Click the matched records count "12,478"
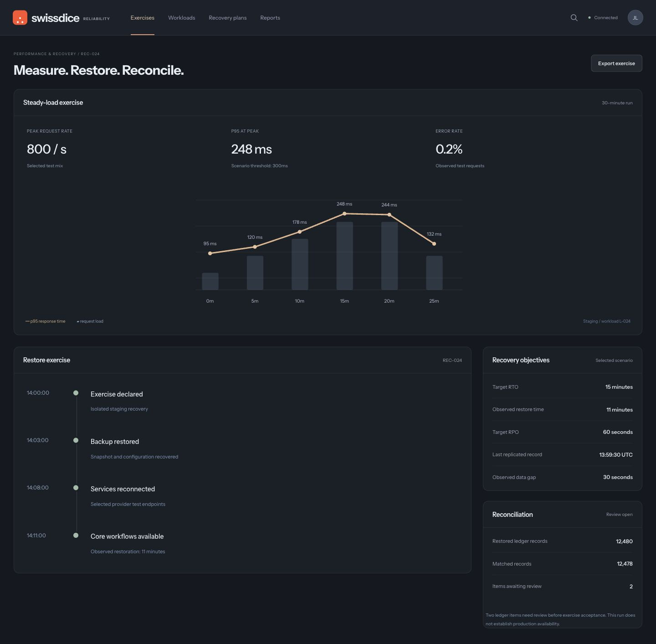 [x=625, y=564]
